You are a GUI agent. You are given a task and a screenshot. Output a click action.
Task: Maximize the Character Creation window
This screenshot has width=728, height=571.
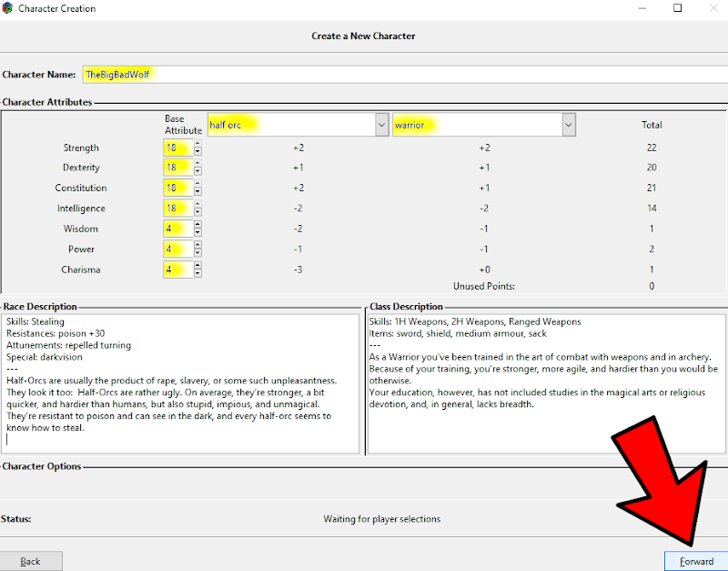click(677, 8)
